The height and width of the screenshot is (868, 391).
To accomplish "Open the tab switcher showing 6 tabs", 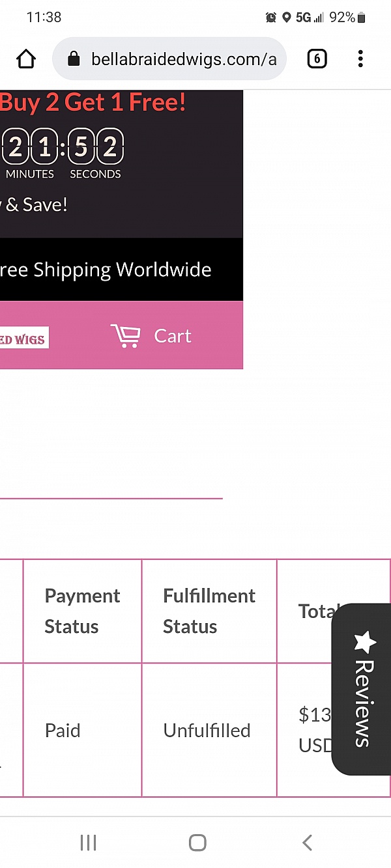I will pos(317,59).
